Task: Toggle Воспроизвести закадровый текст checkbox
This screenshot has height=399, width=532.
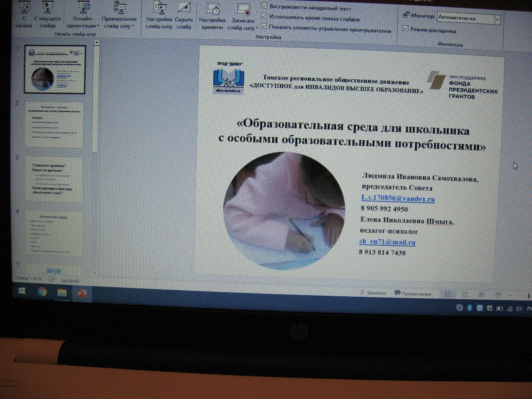Action: (x=264, y=5)
